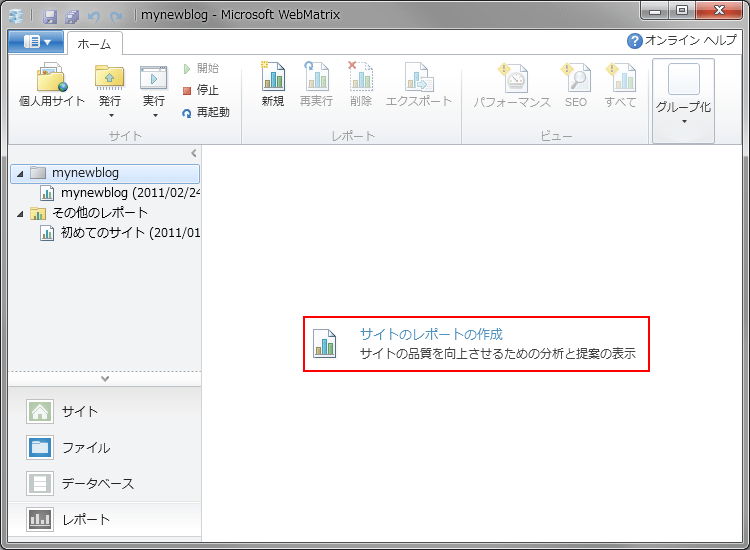The width and height of the screenshot is (750, 550).
Task: Click the 発行 (Publish) folder icon
Action: [110, 77]
